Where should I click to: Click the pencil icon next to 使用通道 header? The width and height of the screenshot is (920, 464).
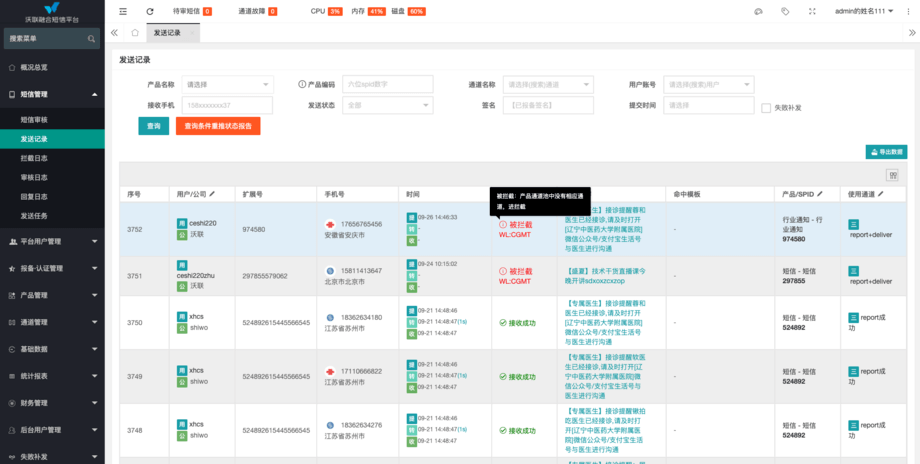pos(881,194)
